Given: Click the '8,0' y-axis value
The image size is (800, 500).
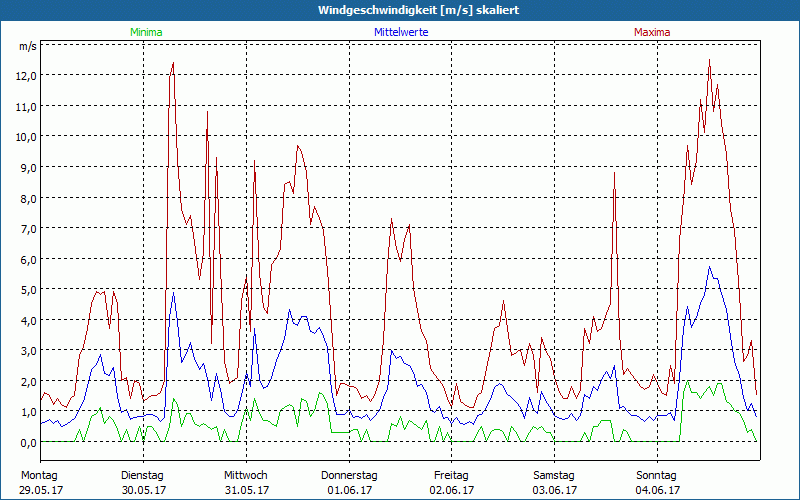Looking at the screenshot, I should (28, 198).
